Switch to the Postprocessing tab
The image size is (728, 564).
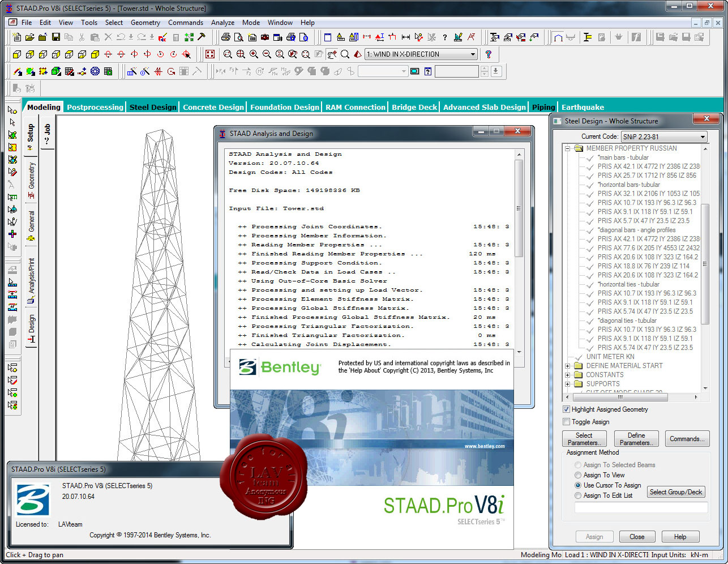[95, 107]
